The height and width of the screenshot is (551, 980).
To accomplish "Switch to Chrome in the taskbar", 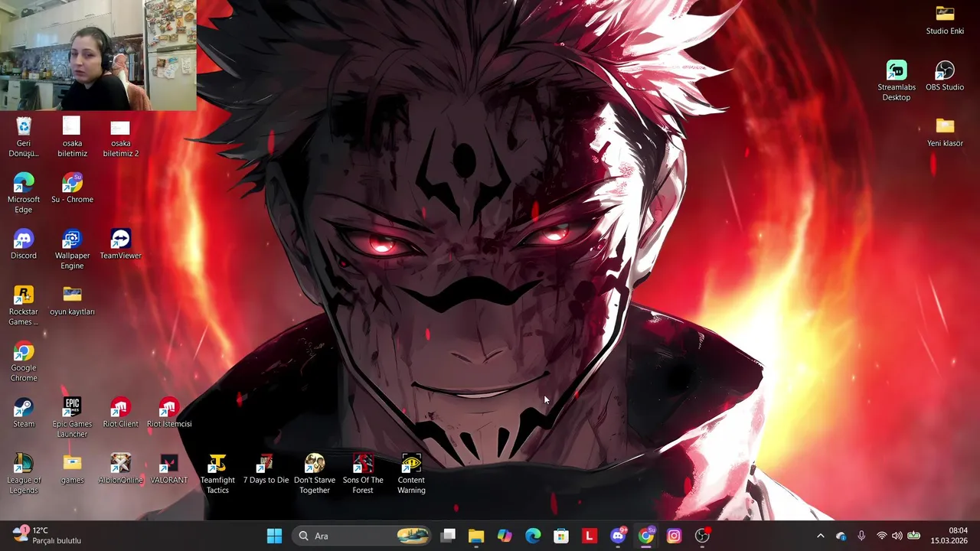I will click(646, 536).
